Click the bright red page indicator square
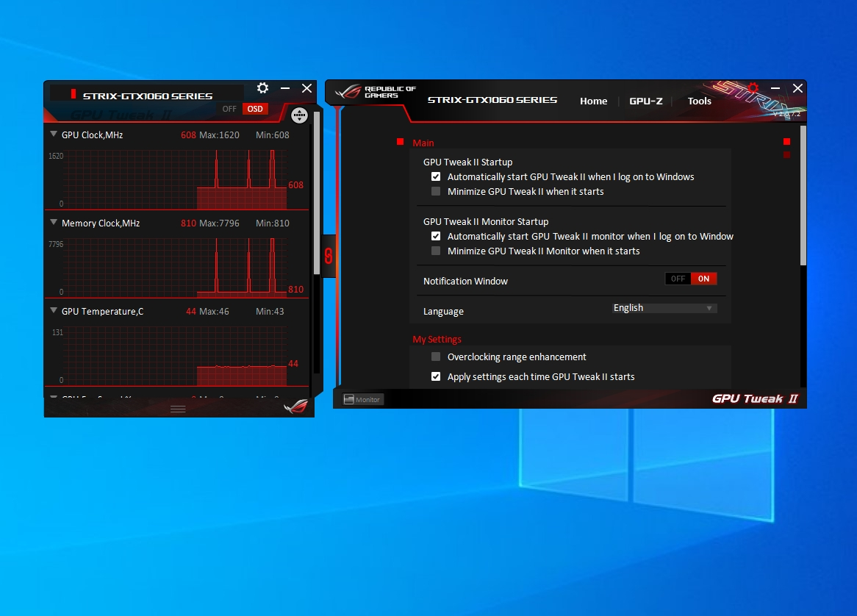857x616 pixels. coord(786,142)
